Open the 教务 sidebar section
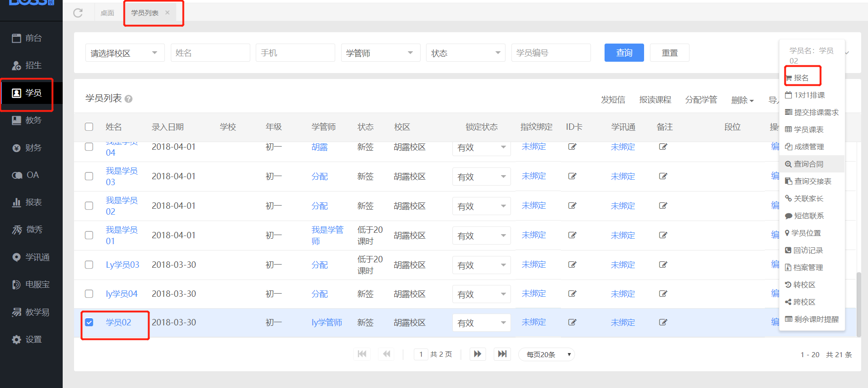Image resolution: width=868 pixels, height=388 pixels. coord(27,120)
